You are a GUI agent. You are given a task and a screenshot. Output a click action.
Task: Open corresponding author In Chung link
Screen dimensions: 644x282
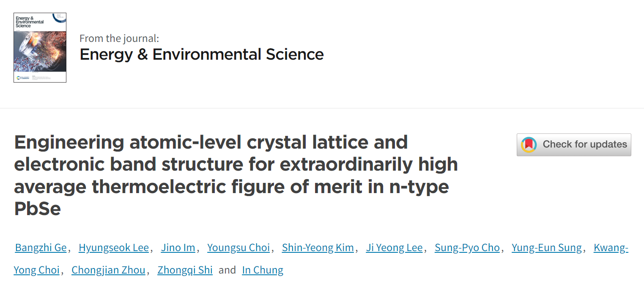263,270
